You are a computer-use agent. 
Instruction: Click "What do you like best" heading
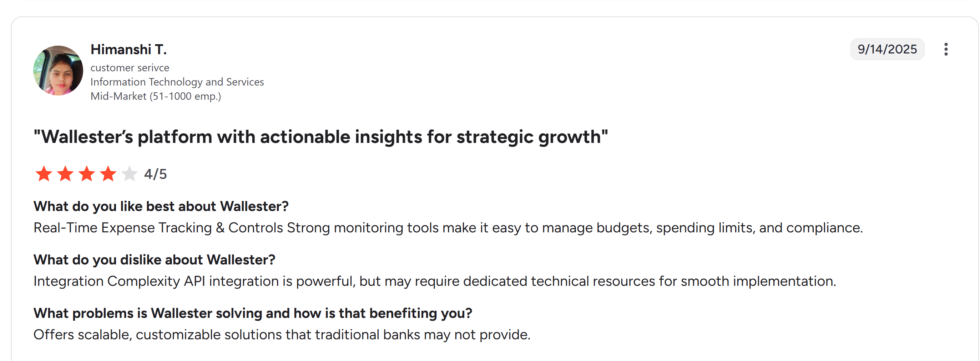[x=161, y=206]
